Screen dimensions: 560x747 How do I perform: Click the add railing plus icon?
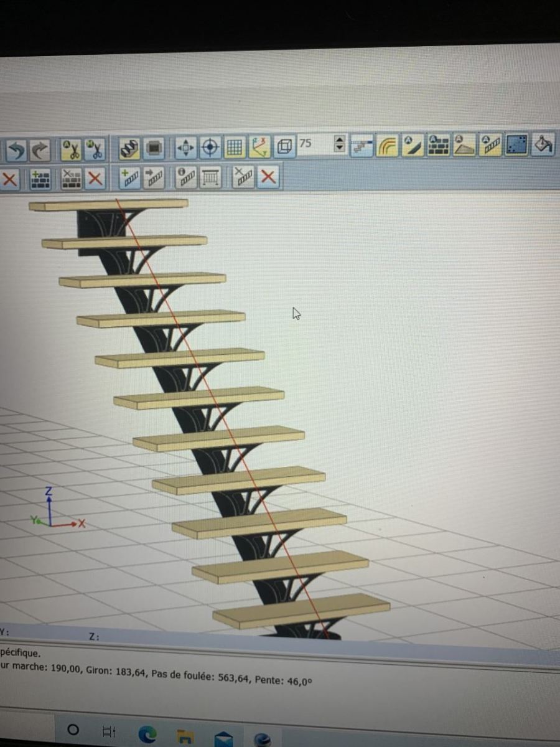point(130,179)
